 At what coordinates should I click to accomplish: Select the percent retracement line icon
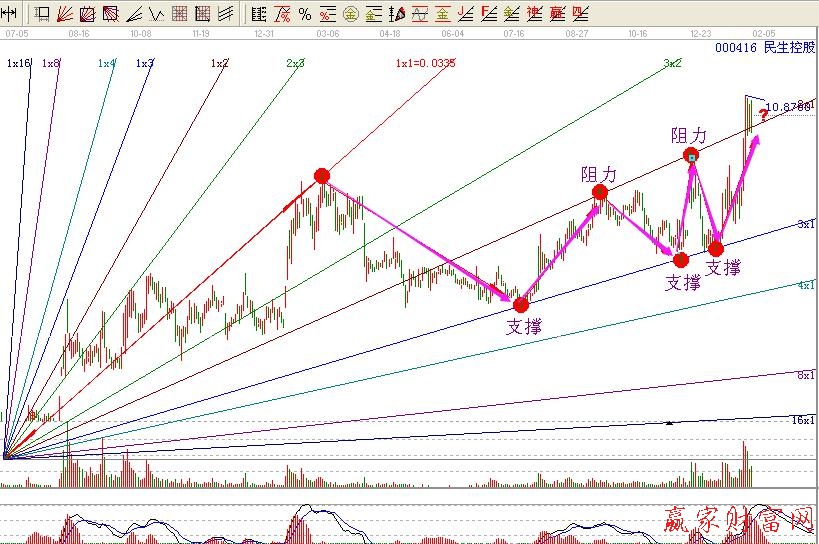328,14
